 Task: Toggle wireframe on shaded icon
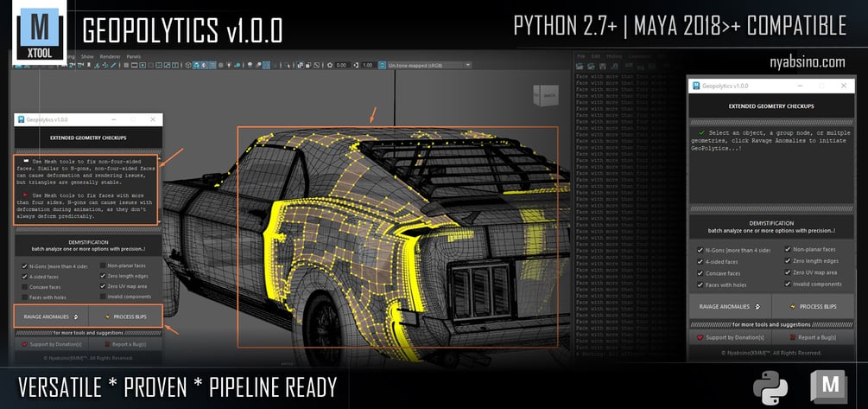click(x=212, y=65)
